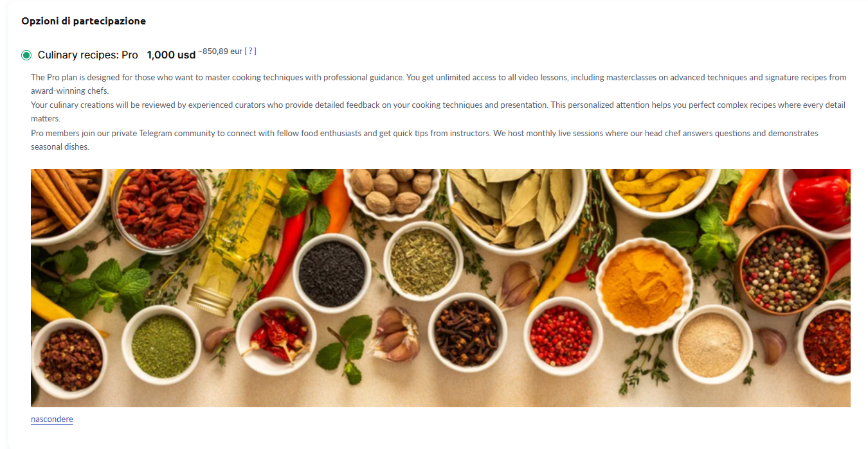The image size is (868, 449).
Task: Click the cloves bowl in the image
Action: click(x=467, y=332)
